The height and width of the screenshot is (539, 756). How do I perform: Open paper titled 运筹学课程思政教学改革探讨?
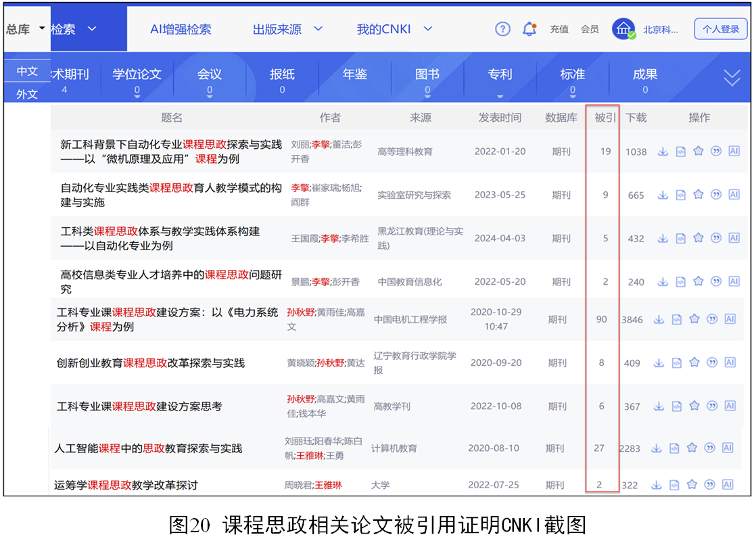(x=126, y=485)
